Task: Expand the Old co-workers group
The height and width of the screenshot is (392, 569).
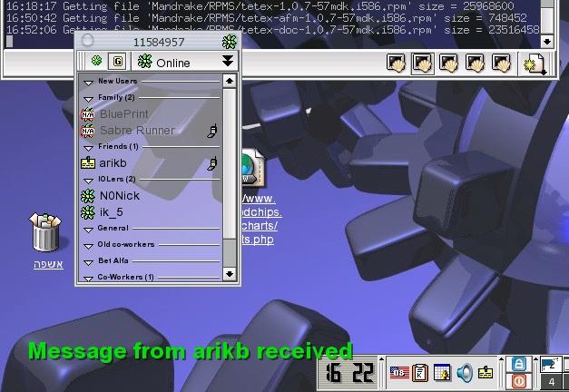Action: (x=88, y=246)
